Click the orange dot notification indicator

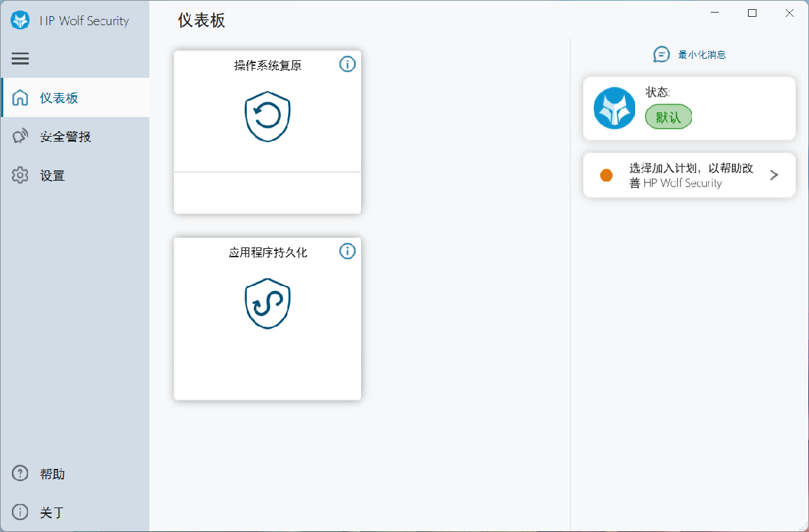pyautogui.click(x=607, y=175)
